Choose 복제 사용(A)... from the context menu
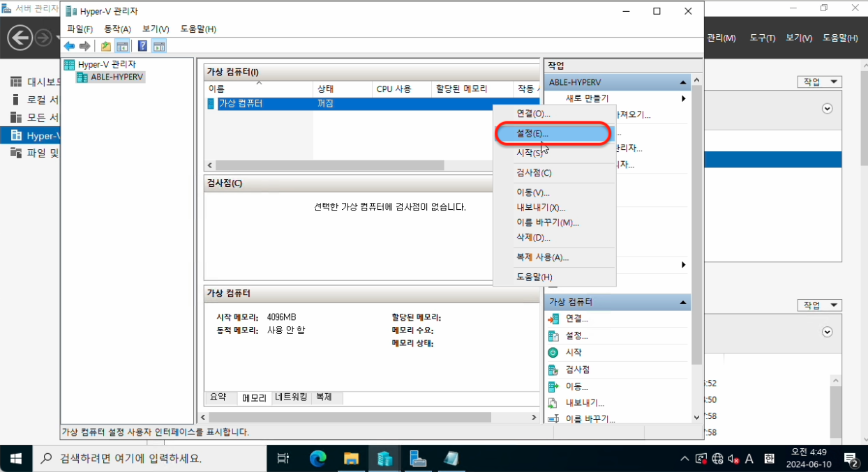Screen dimensions: 868x472 click(x=554, y=257)
